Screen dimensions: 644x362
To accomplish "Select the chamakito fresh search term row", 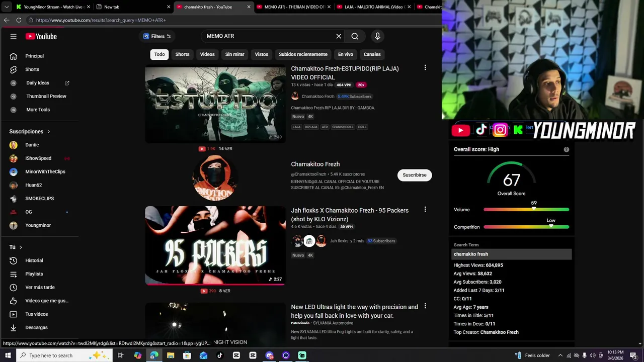I will coord(512,254).
